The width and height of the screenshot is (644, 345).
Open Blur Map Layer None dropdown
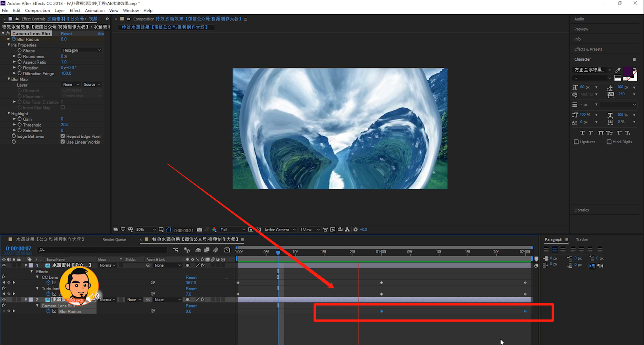pos(71,85)
